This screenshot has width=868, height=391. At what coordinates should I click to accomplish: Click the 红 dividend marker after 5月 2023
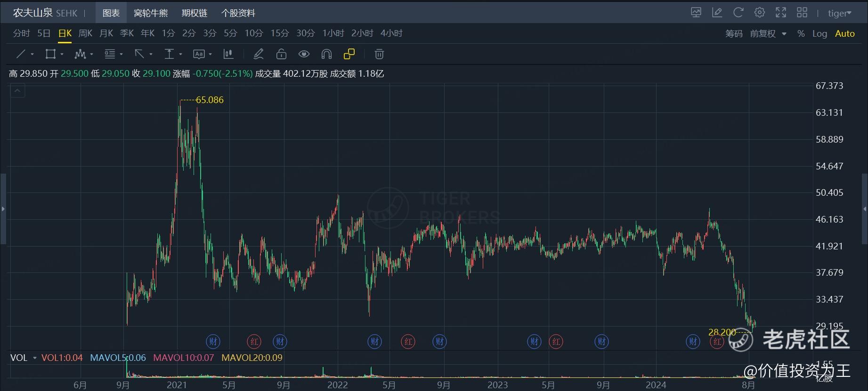click(x=556, y=342)
